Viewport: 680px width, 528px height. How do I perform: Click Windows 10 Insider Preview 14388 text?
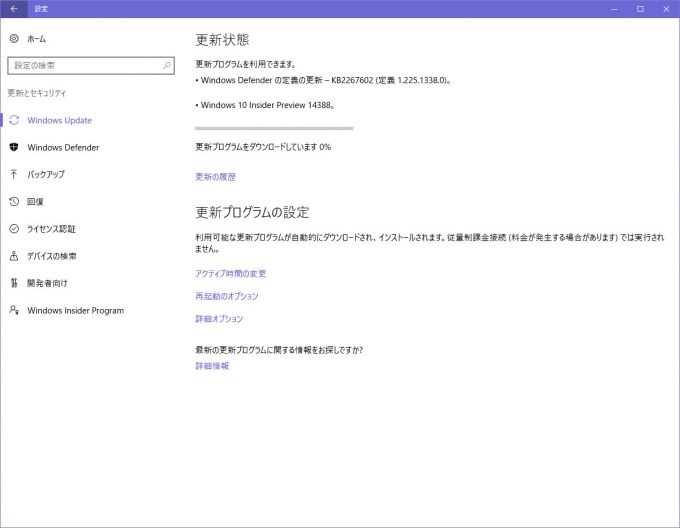(x=265, y=105)
